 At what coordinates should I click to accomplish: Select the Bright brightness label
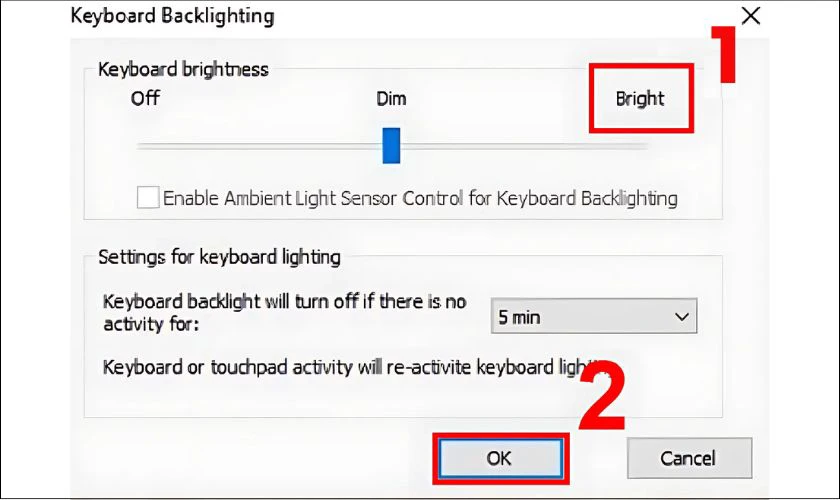click(640, 99)
